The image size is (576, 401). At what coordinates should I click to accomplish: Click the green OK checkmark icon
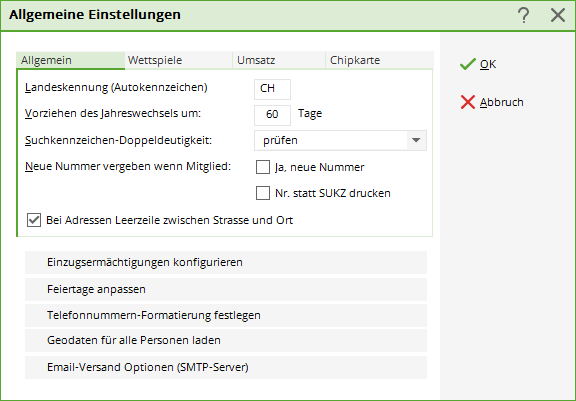(468, 65)
